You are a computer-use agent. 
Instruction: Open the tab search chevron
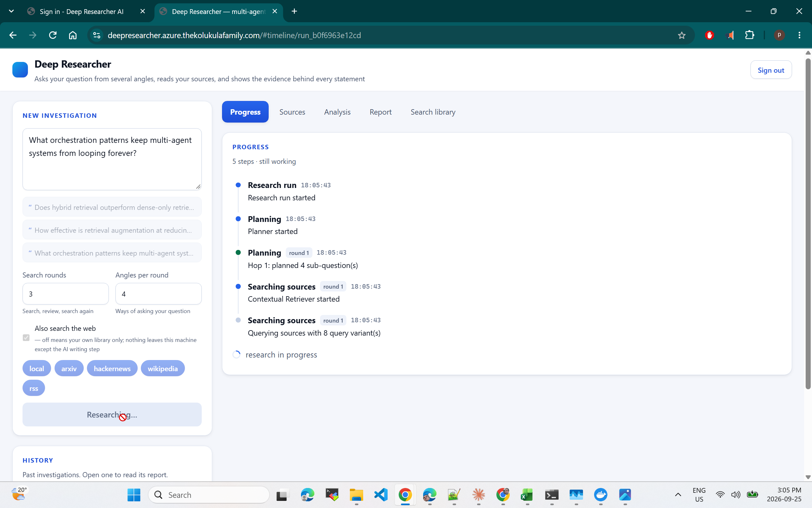[11, 11]
